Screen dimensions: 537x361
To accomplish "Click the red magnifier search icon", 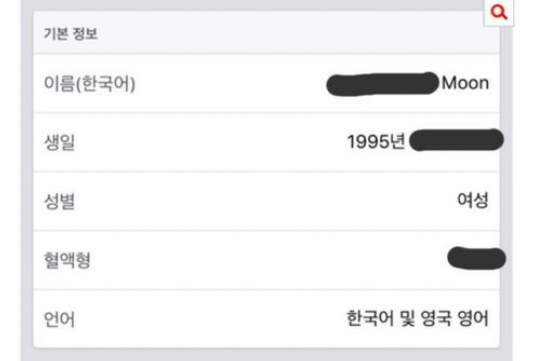I will (x=499, y=12).
